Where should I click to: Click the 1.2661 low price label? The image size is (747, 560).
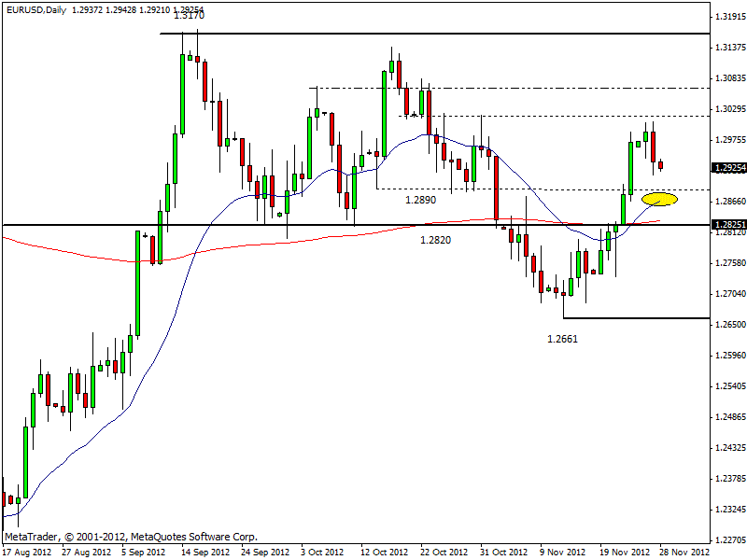(562, 339)
